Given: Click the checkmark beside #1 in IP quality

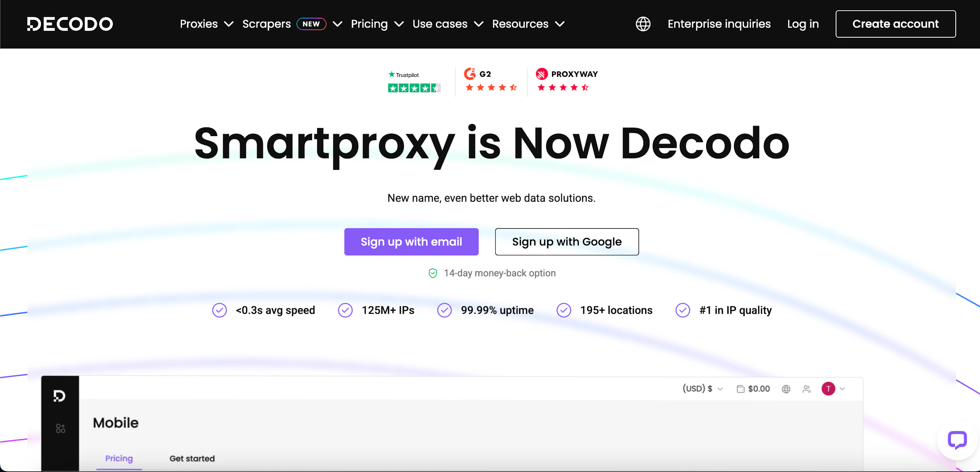Looking at the screenshot, I should [683, 310].
